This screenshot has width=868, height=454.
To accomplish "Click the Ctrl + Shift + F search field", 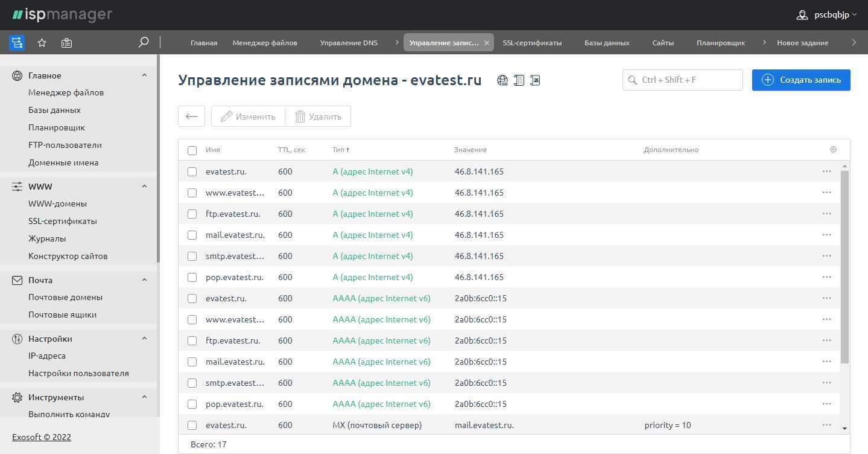I will (682, 80).
